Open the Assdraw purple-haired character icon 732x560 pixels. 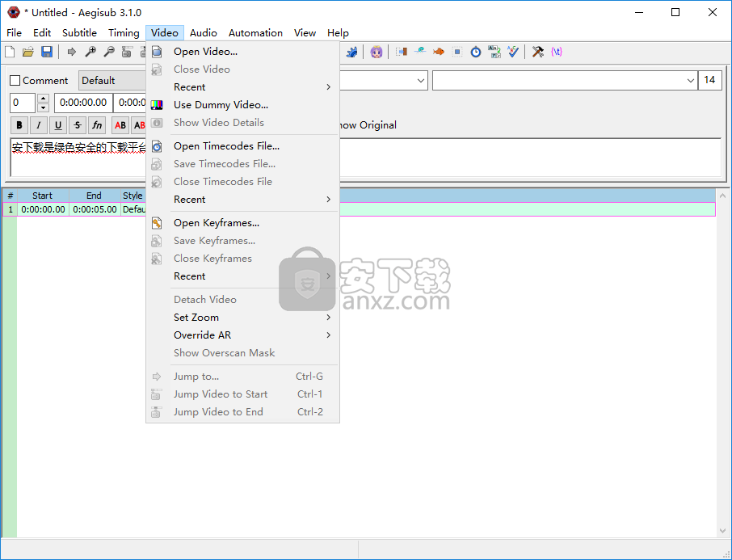tap(377, 52)
